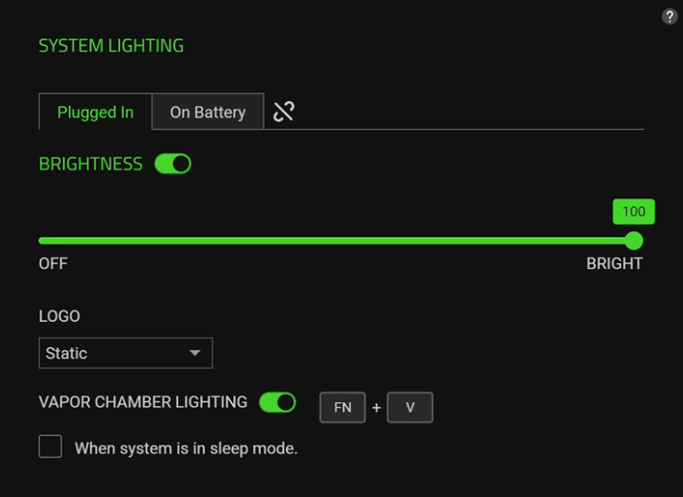
Task: Open the help question mark icon
Action: click(x=670, y=17)
